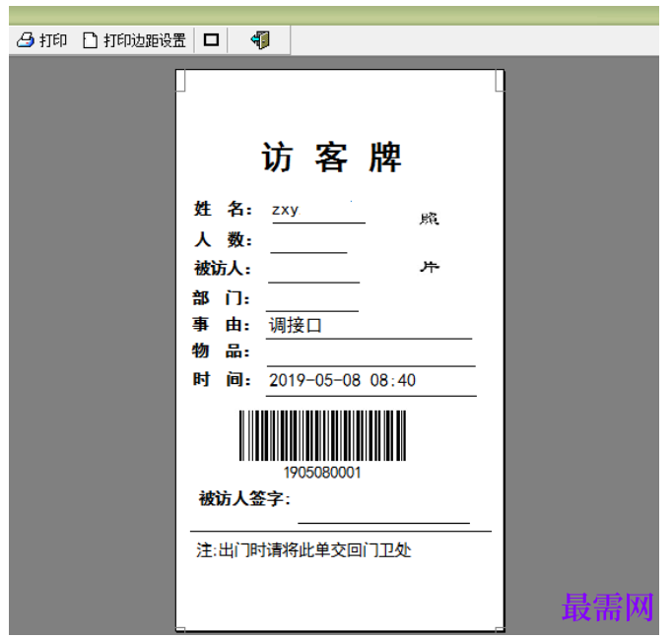This screenshot has height=638, width=672.
Task: Click the 打印 print button
Action: [42, 40]
